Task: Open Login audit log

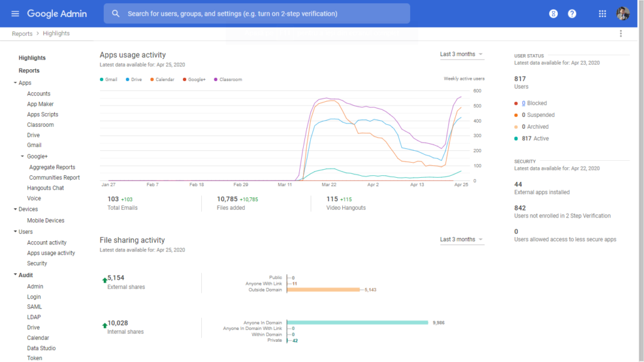Action: (34, 297)
